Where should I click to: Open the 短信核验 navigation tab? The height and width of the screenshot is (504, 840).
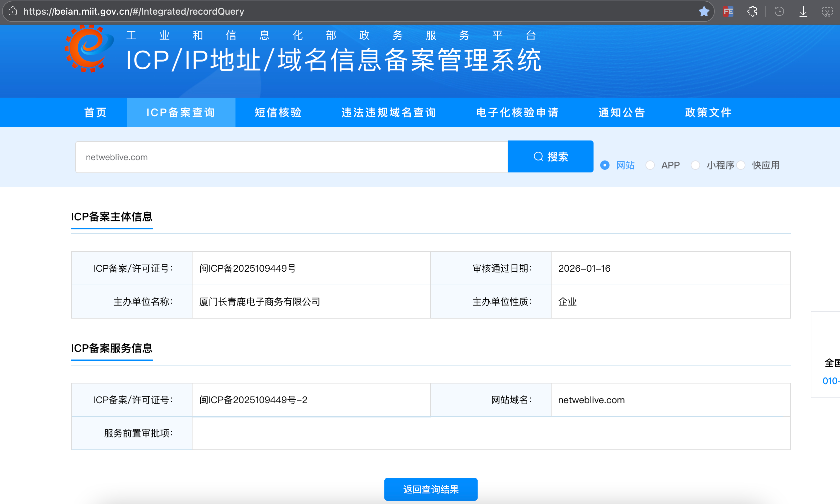[278, 113]
